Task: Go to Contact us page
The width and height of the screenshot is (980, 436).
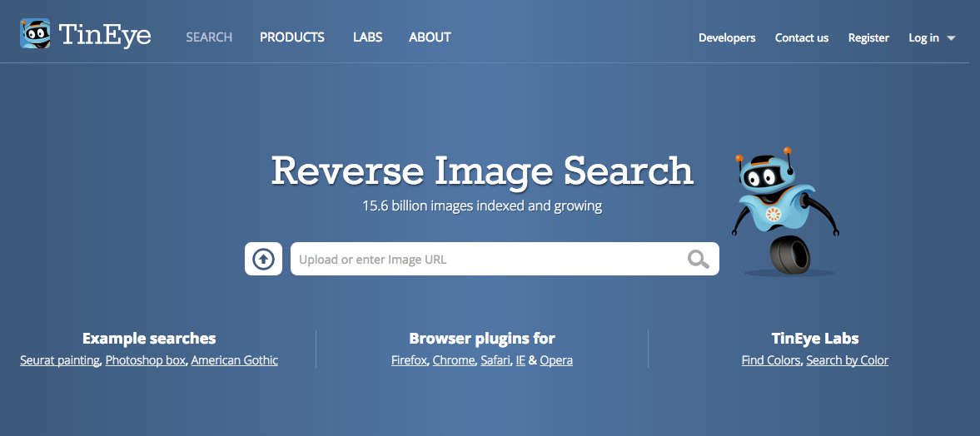Action: (x=802, y=38)
